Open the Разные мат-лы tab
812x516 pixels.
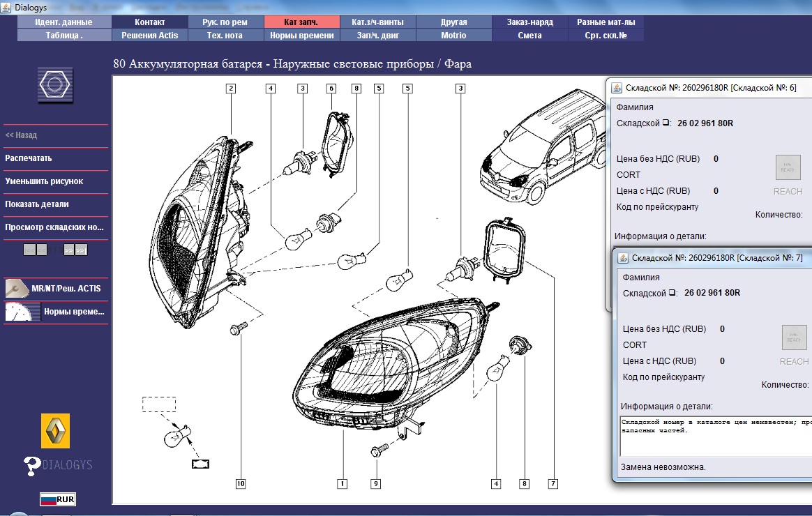click(x=606, y=22)
